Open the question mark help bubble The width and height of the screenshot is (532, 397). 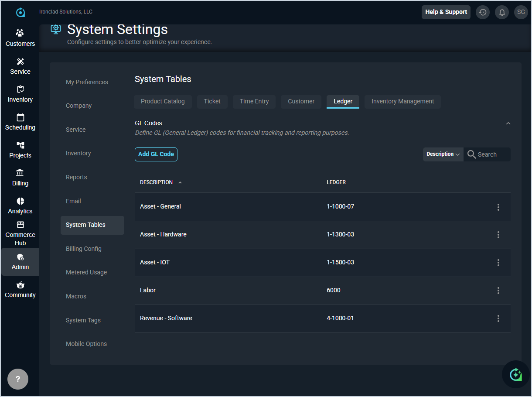point(18,379)
